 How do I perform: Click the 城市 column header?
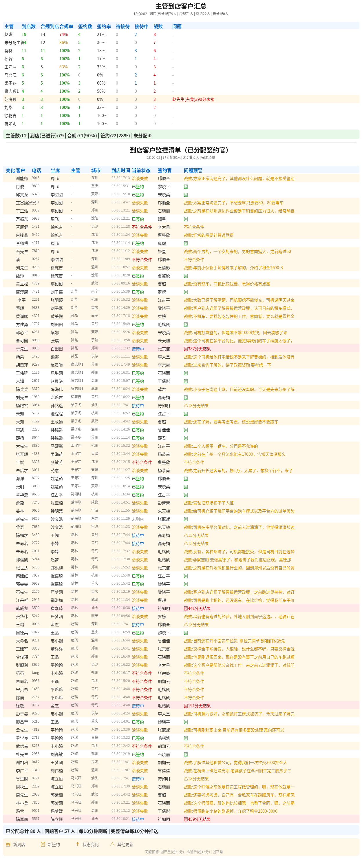coord(96,170)
